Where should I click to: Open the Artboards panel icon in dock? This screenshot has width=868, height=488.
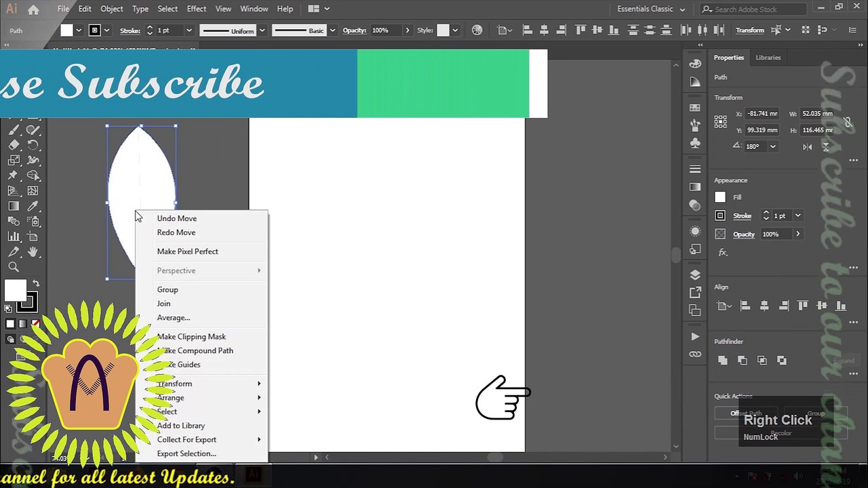click(695, 310)
